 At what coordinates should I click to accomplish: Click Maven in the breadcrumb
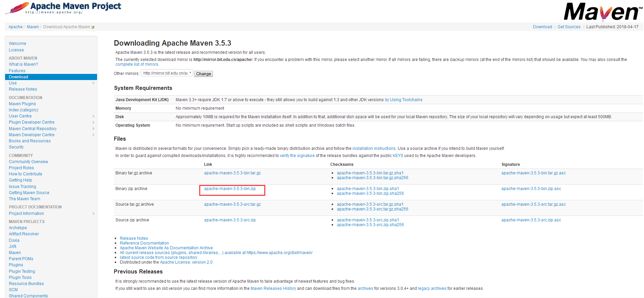(33, 27)
